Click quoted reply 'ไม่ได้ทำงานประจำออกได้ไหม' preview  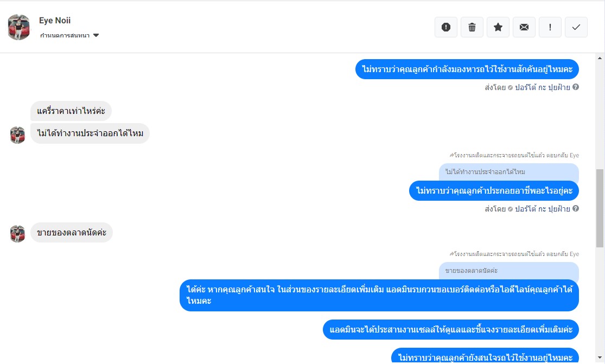coord(508,172)
